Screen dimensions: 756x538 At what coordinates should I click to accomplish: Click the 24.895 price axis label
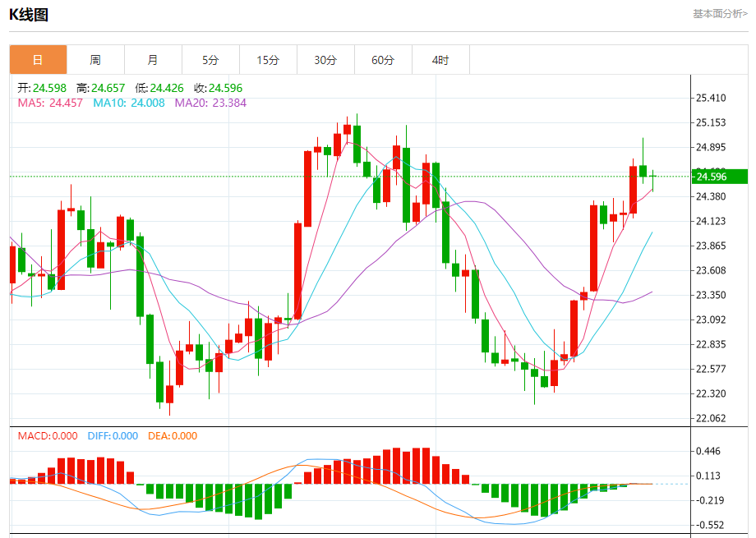(x=711, y=147)
